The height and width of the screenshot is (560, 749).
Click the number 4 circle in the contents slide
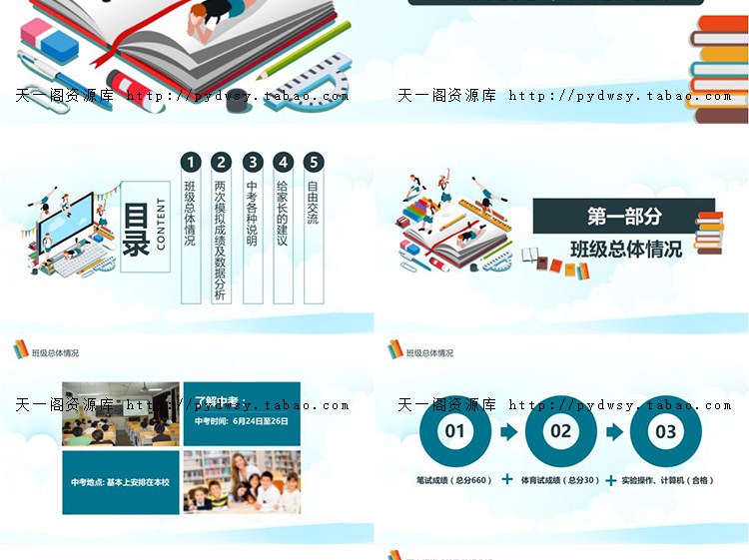[284, 163]
